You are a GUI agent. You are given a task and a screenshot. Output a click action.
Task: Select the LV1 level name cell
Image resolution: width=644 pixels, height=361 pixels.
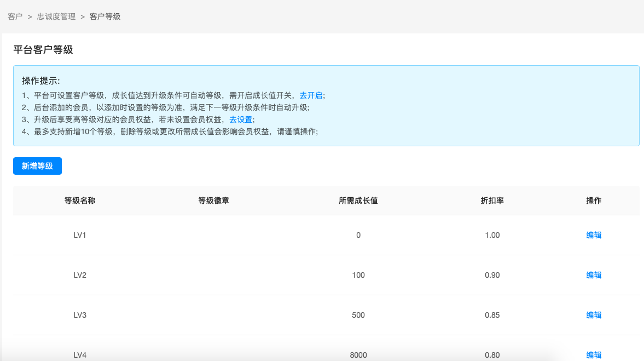[80, 235]
